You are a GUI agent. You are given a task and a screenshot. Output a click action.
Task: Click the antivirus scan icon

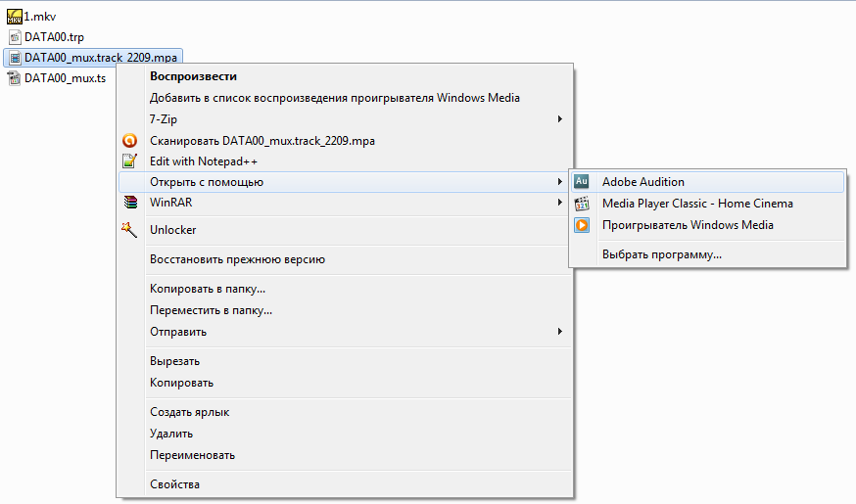click(128, 141)
